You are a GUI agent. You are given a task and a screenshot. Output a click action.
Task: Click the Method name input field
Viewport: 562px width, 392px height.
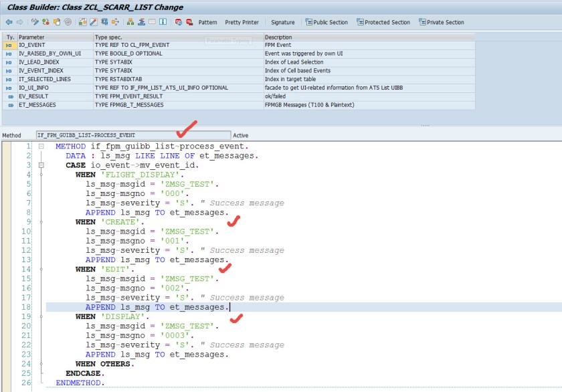point(132,135)
